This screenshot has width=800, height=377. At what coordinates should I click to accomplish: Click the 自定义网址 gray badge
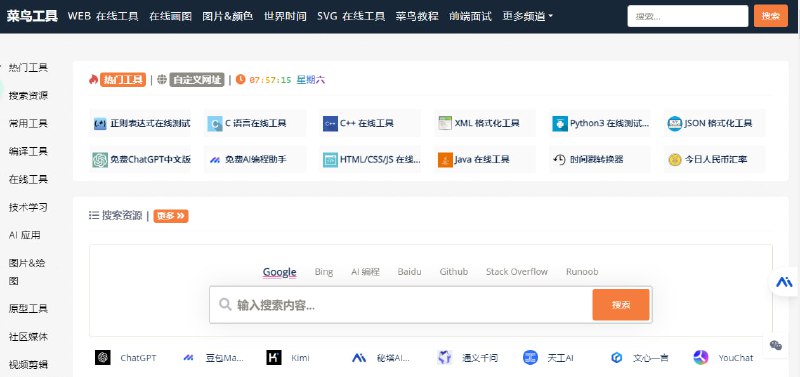coord(197,80)
